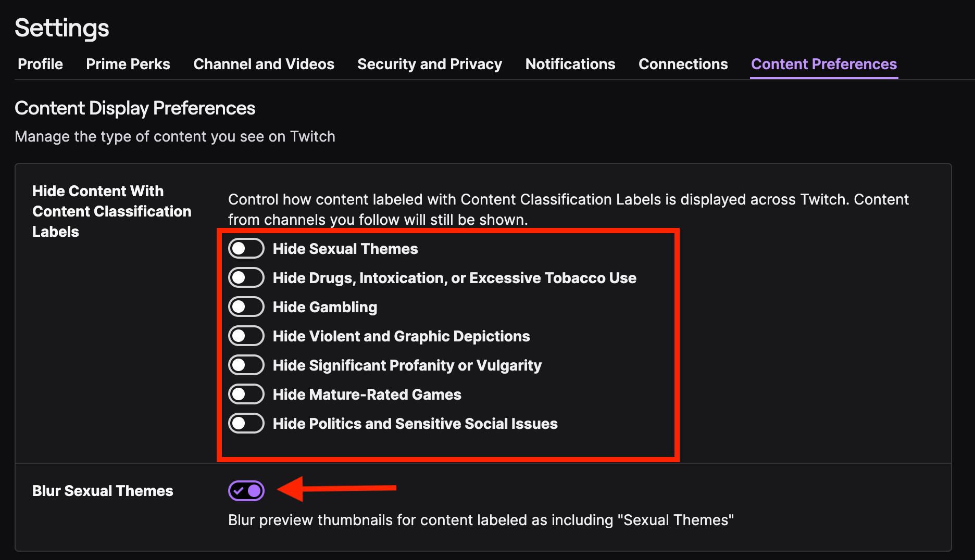Screen dimensions: 975x560
Task: Click the Content Preferences tab
Action: pyautogui.click(x=824, y=64)
